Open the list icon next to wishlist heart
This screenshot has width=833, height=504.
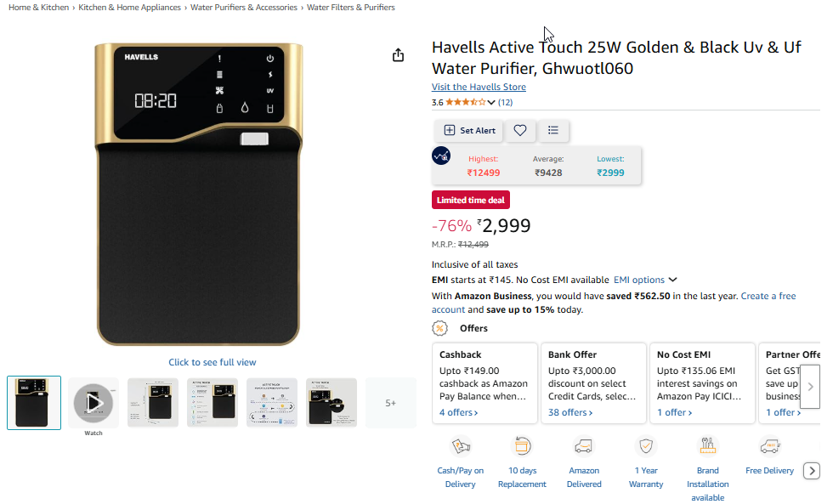(x=553, y=131)
